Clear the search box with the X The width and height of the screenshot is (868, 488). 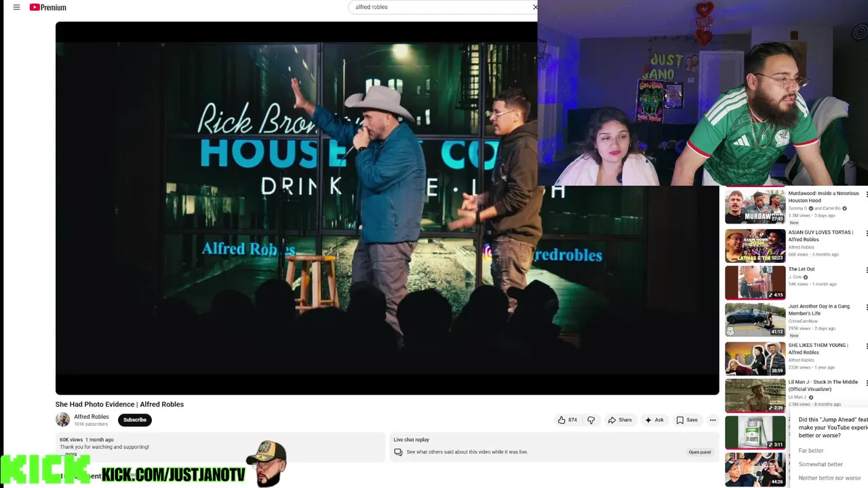point(535,7)
